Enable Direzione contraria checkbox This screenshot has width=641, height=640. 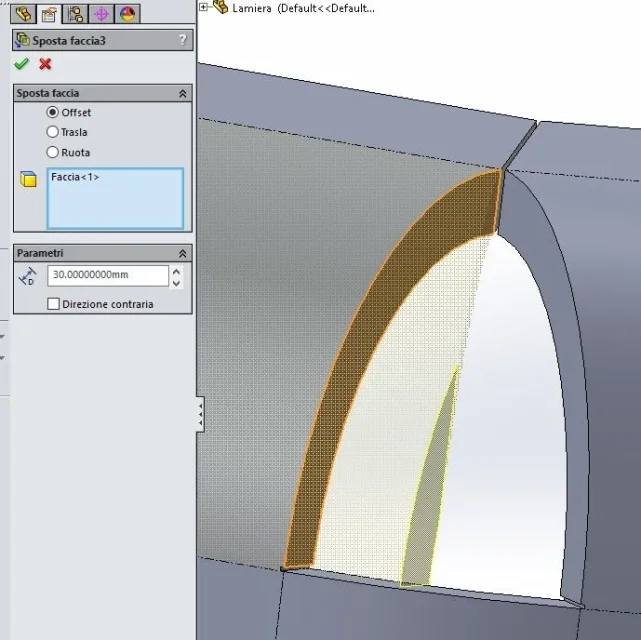click(53, 304)
